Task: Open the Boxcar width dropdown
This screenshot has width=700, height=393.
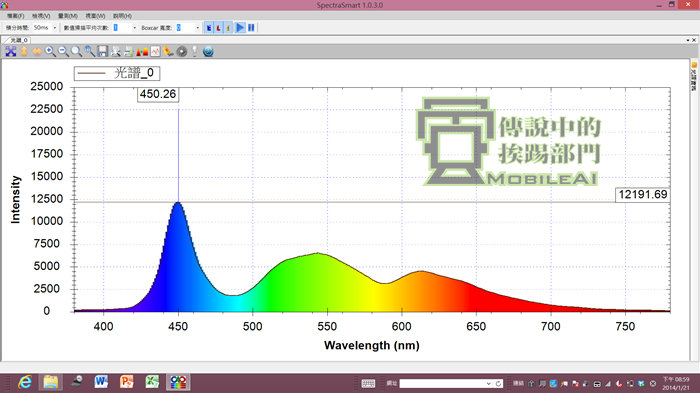Action: pos(198,28)
